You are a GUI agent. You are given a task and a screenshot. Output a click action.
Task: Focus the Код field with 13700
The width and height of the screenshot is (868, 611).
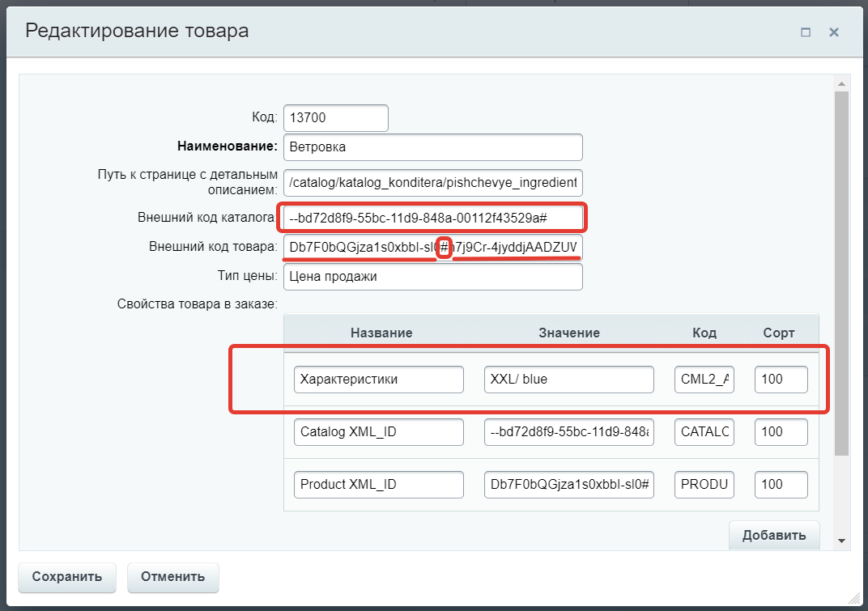coord(335,118)
